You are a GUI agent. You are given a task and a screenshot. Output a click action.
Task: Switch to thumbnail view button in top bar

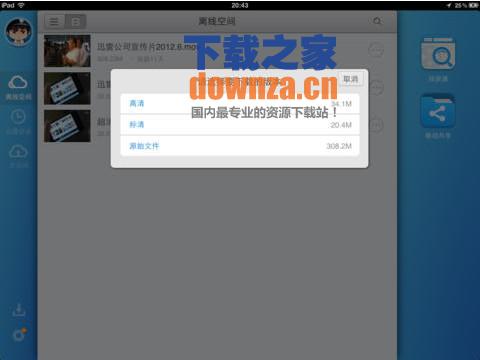click(x=76, y=22)
